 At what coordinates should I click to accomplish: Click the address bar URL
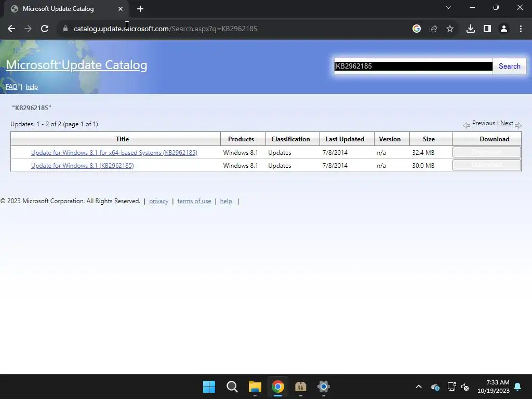click(165, 29)
